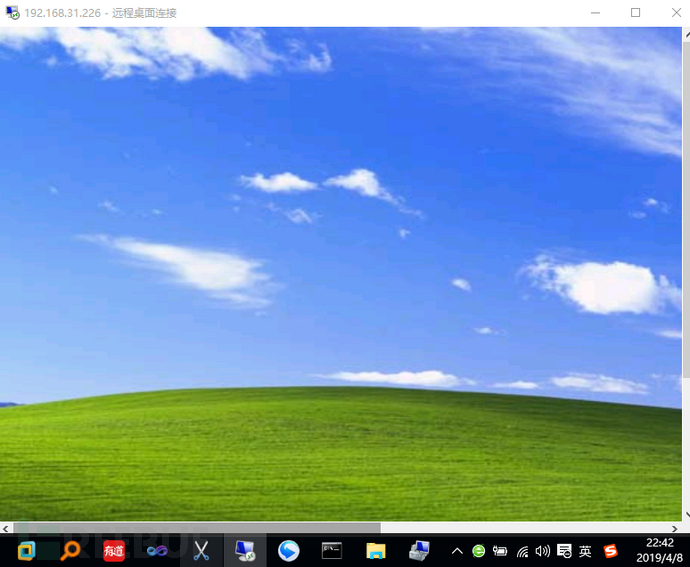The width and height of the screenshot is (690, 567).
Task: Open the computer toolbox taskbar icon
Action: (x=419, y=551)
